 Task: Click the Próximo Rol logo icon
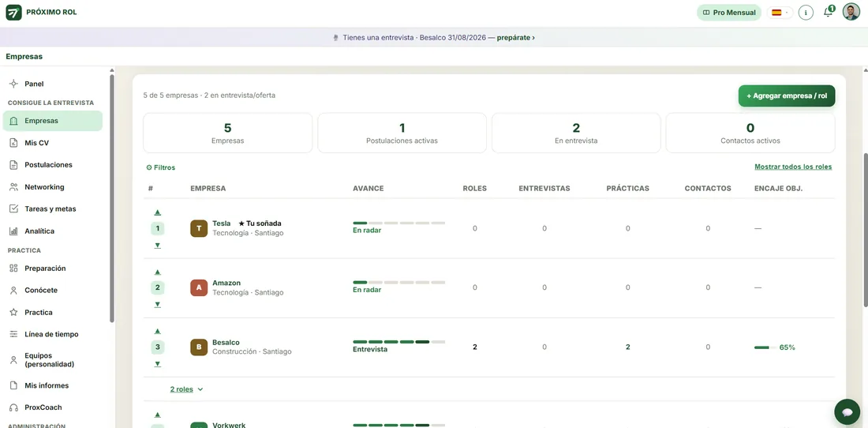[14, 12]
